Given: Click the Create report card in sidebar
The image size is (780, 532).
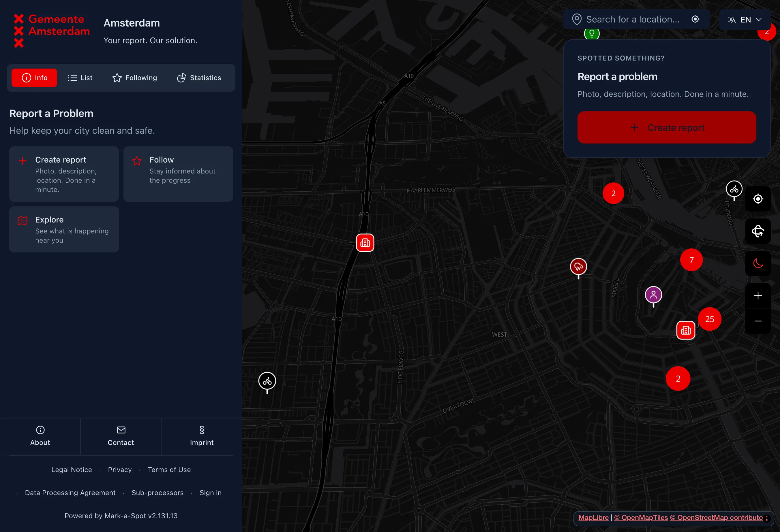Looking at the screenshot, I should coord(64,174).
